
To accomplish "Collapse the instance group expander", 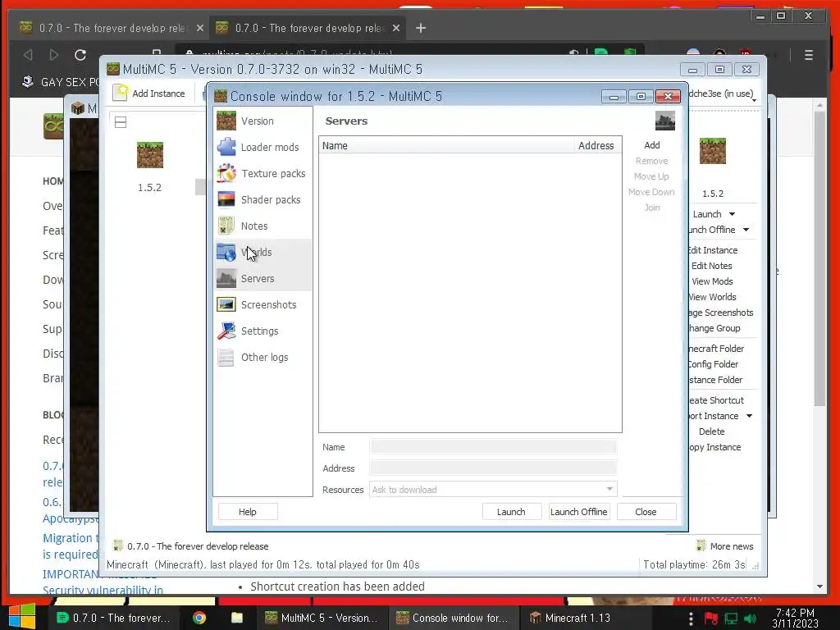I will 121,122.
